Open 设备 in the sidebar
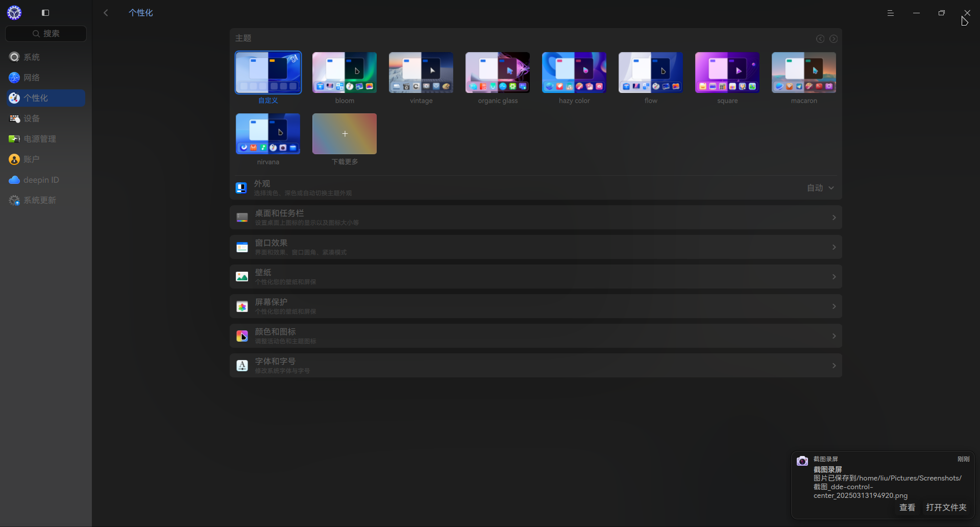The width and height of the screenshot is (980, 527). click(46, 118)
